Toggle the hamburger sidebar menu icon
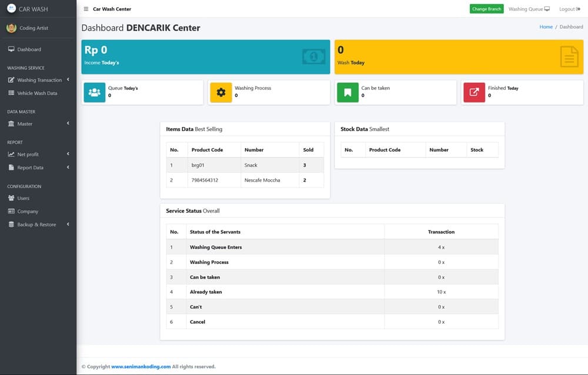This screenshot has width=588, height=375. (86, 9)
